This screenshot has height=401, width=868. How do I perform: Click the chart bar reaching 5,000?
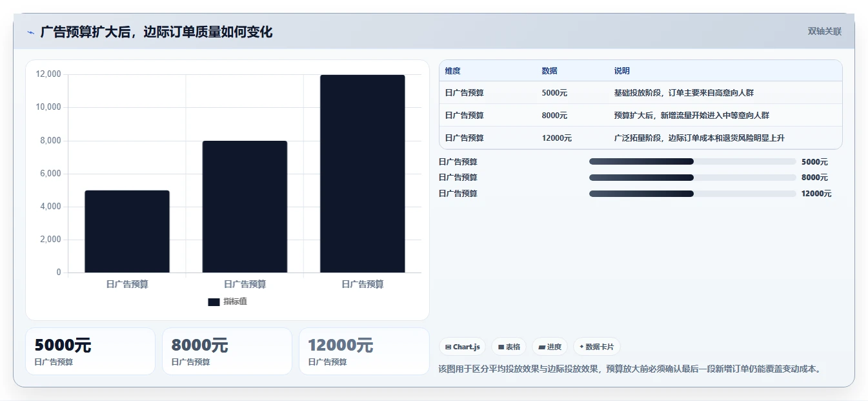pos(127,231)
